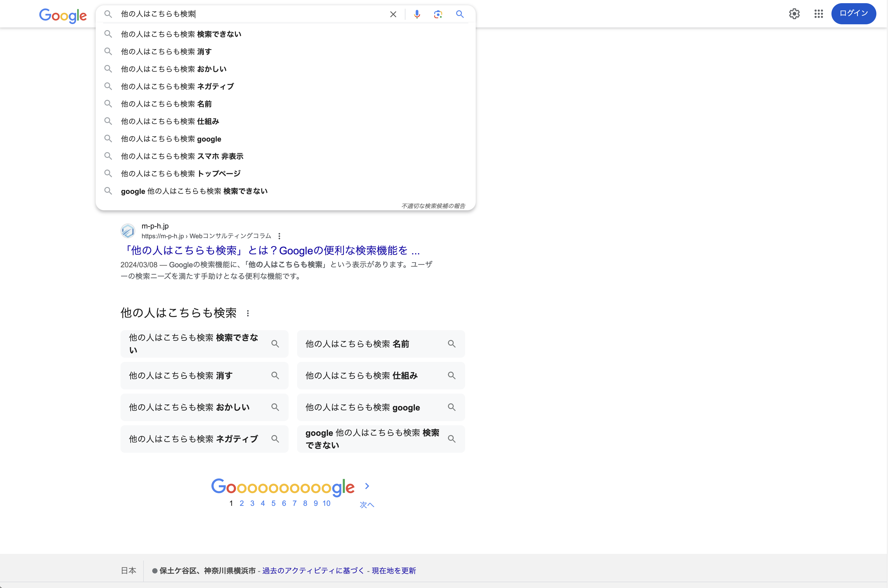Viewport: 888px width, 588px height.
Task: Click magnifier icon on 仕組み related card
Action: 452,375
